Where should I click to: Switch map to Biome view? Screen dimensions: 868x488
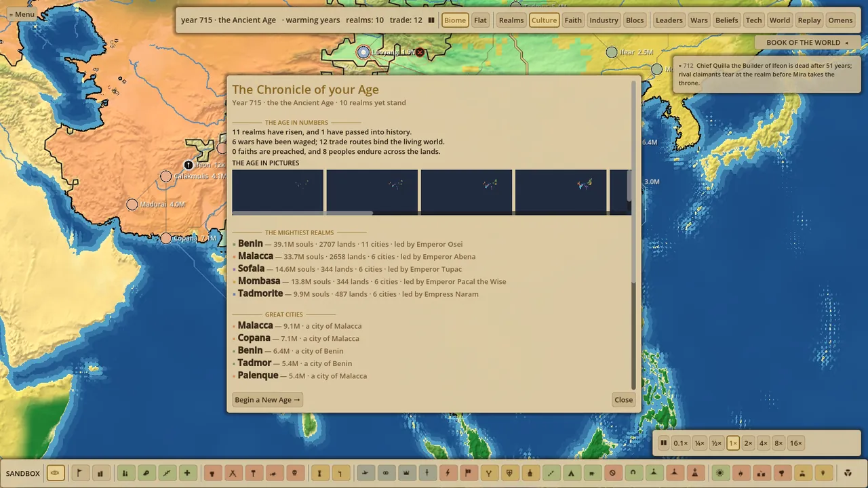(455, 20)
